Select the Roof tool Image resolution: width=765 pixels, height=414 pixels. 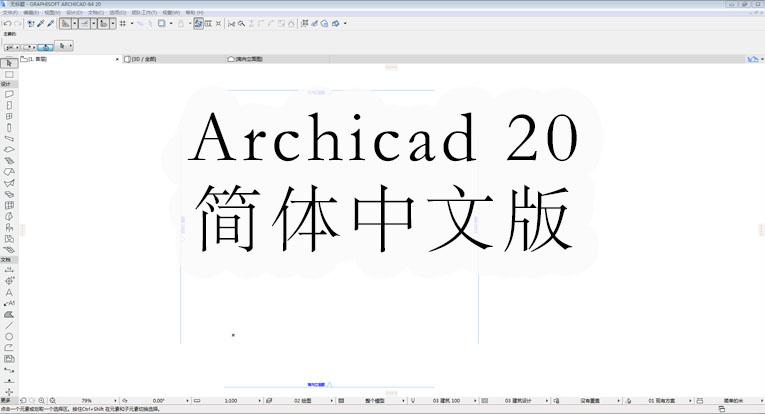coord(9,172)
